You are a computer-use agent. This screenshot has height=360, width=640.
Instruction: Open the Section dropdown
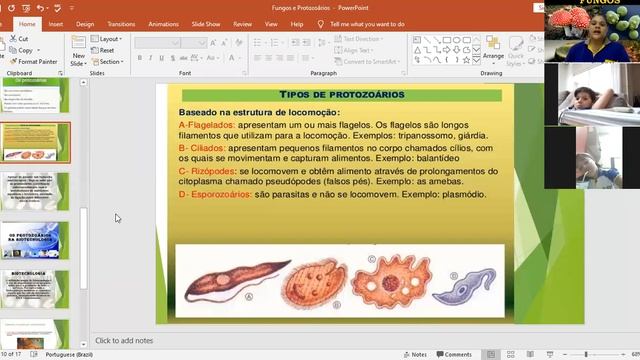[107, 62]
